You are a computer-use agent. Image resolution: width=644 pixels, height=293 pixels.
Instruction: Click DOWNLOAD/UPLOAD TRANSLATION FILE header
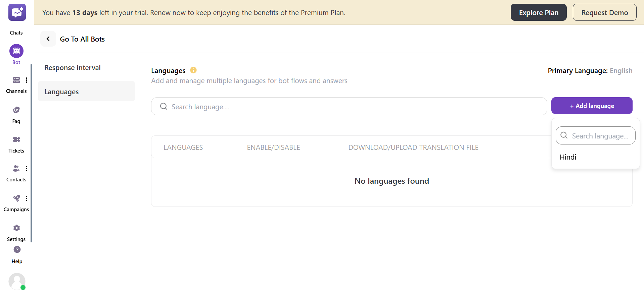point(413,148)
